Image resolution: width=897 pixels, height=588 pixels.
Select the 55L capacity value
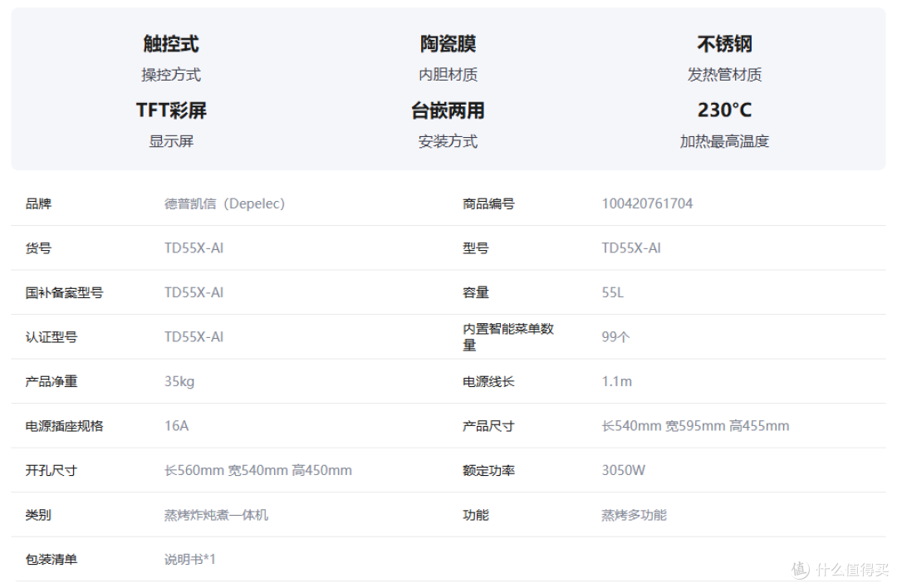(613, 293)
